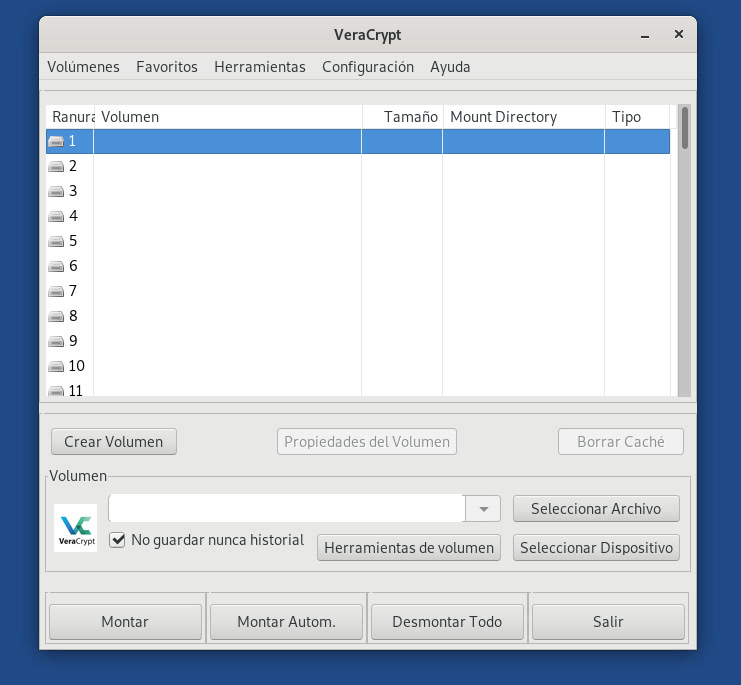Select slot 9 drive icon
The image size is (741, 685).
point(56,341)
